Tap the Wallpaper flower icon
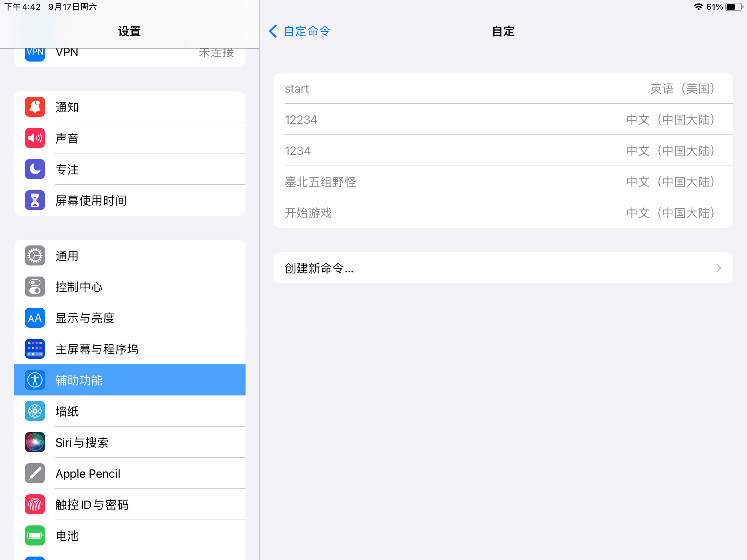 coord(35,411)
